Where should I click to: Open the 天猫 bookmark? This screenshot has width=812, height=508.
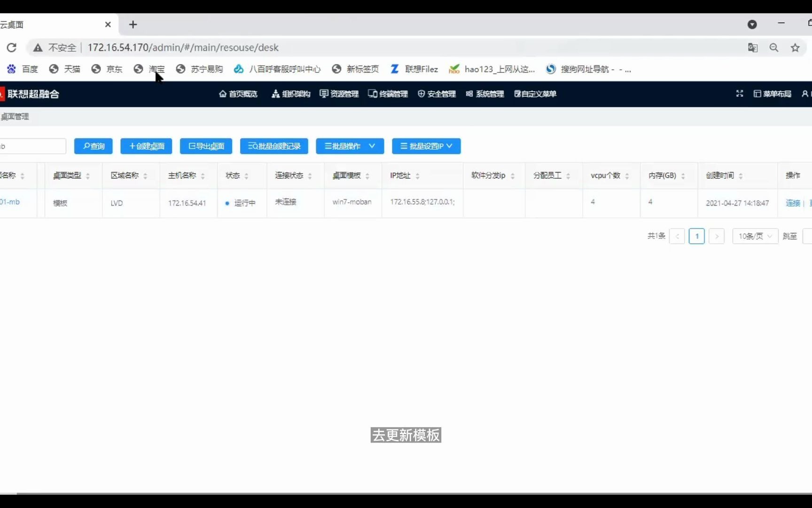[64, 69]
